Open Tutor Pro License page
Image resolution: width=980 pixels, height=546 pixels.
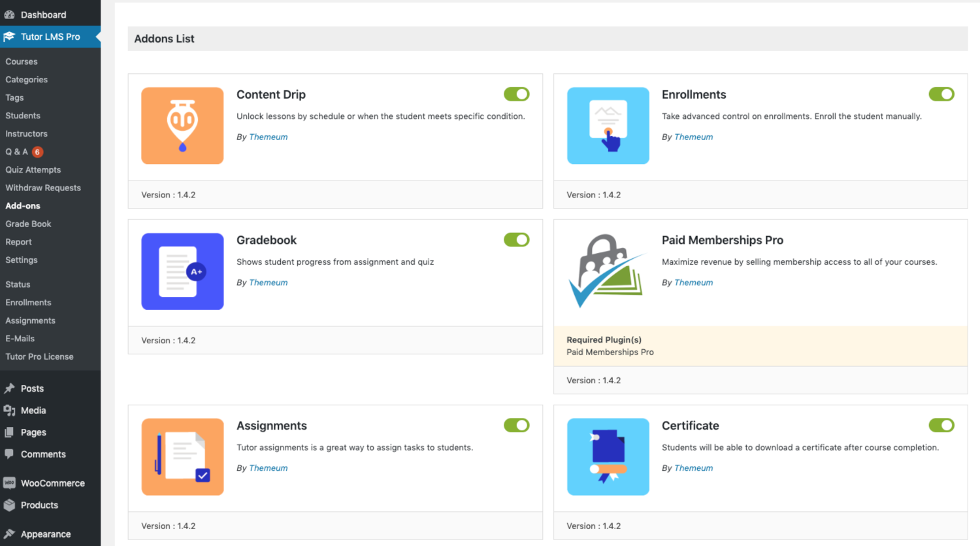coord(39,356)
